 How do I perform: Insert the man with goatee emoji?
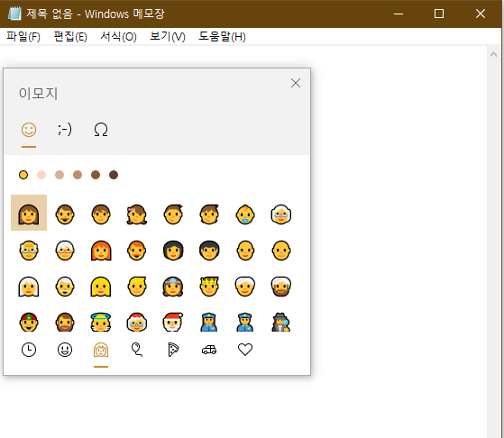tap(65, 214)
